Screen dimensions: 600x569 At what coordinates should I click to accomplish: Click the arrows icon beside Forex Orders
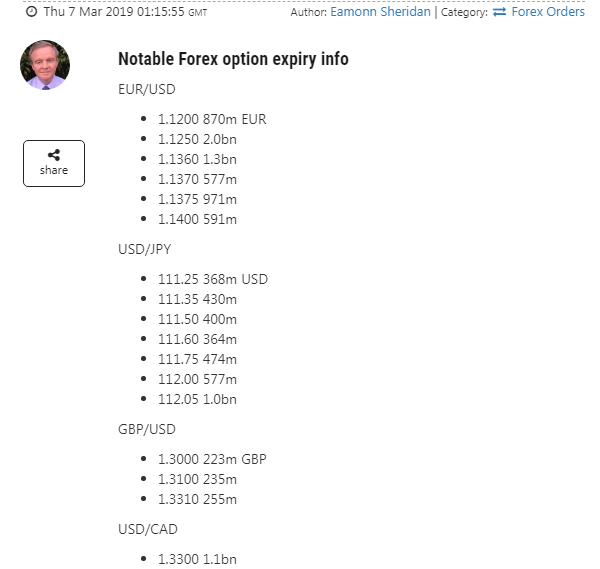[499, 12]
